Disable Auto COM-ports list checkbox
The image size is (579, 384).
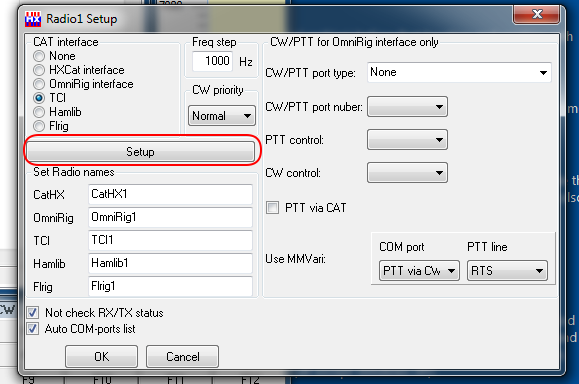point(32,329)
